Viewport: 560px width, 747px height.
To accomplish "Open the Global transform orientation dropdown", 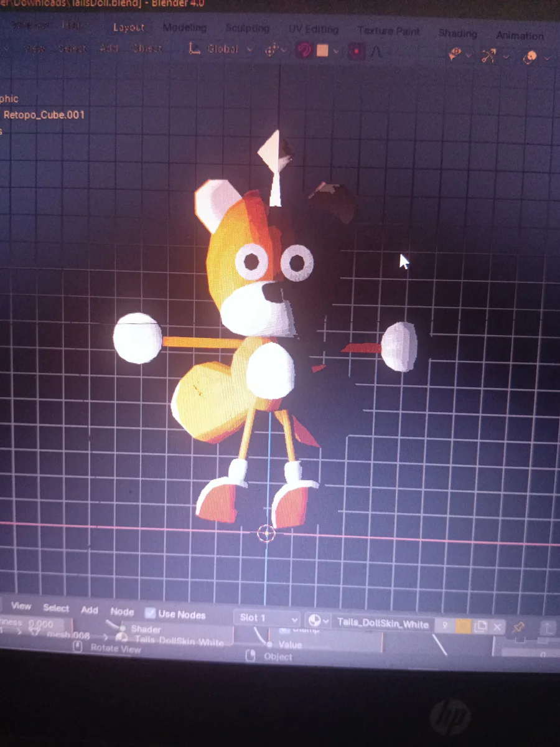I will click(221, 49).
